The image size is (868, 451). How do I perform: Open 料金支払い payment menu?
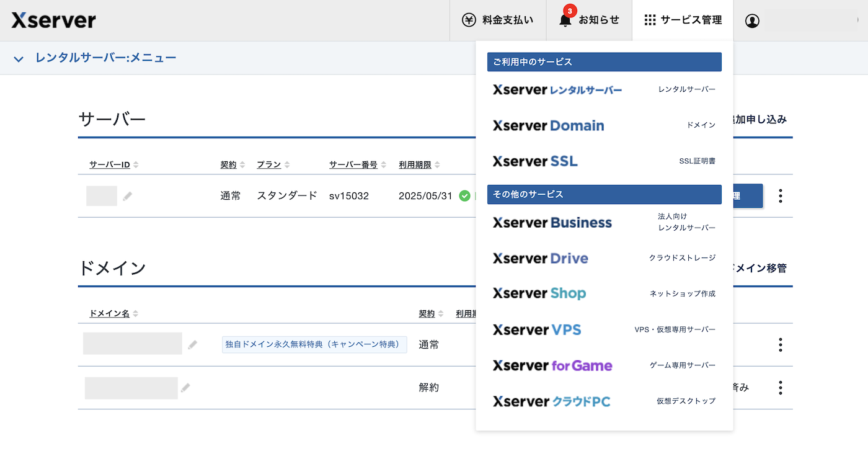498,20
